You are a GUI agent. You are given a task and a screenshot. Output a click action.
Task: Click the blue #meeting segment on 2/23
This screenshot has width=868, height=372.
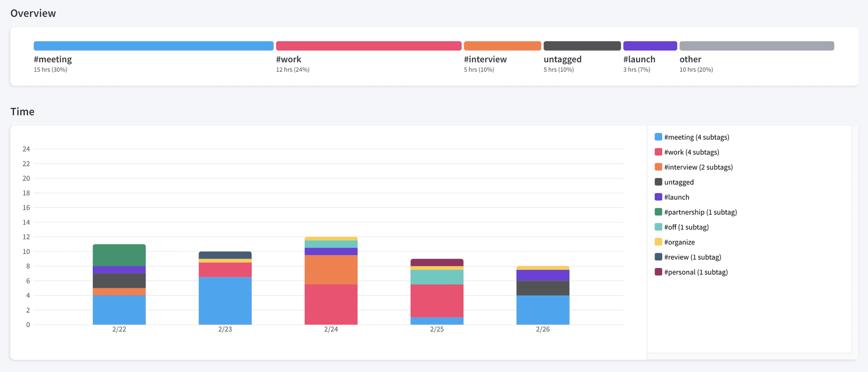coord(225,301)
